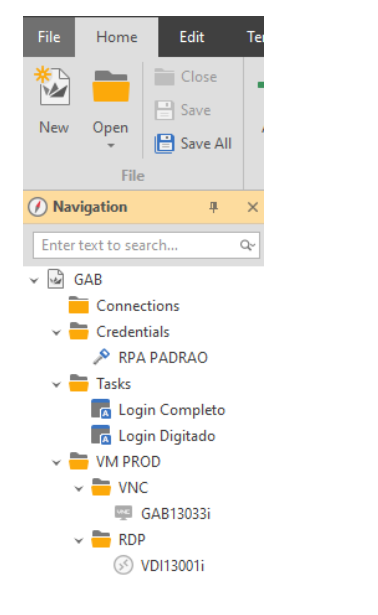The width and height of the screenshot is (378, 615).
Task: Click the New document icon
Action: pos(53,86)
